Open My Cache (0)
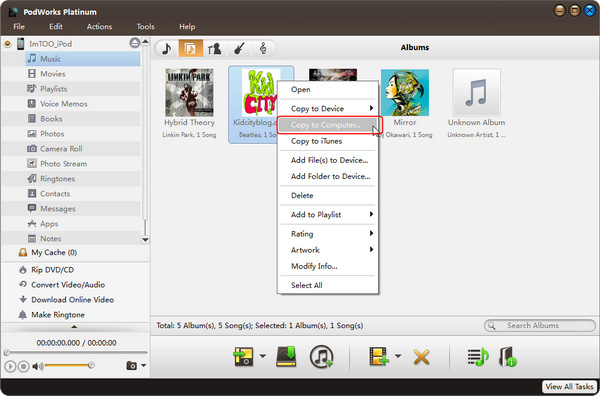Image resolution: width=600 pixels, height=396 pixels. [48, 253]
